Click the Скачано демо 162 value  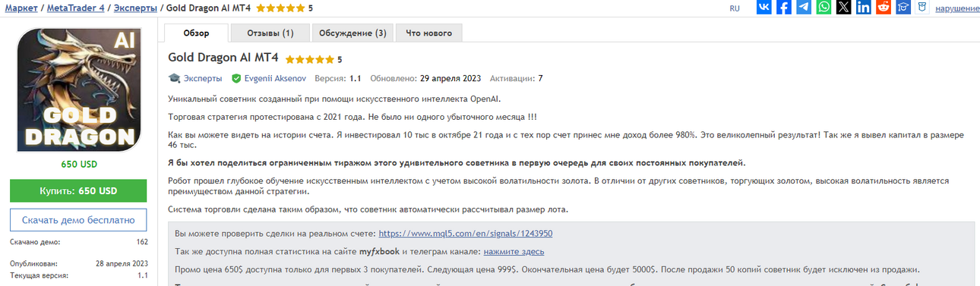pyautogui.click(x=142, y=242)
